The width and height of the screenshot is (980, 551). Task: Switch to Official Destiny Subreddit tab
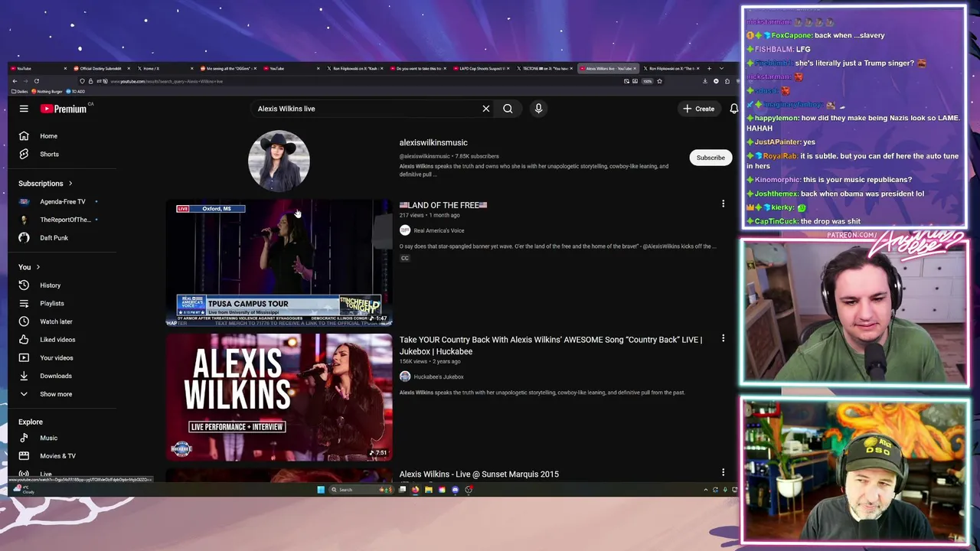101,68
